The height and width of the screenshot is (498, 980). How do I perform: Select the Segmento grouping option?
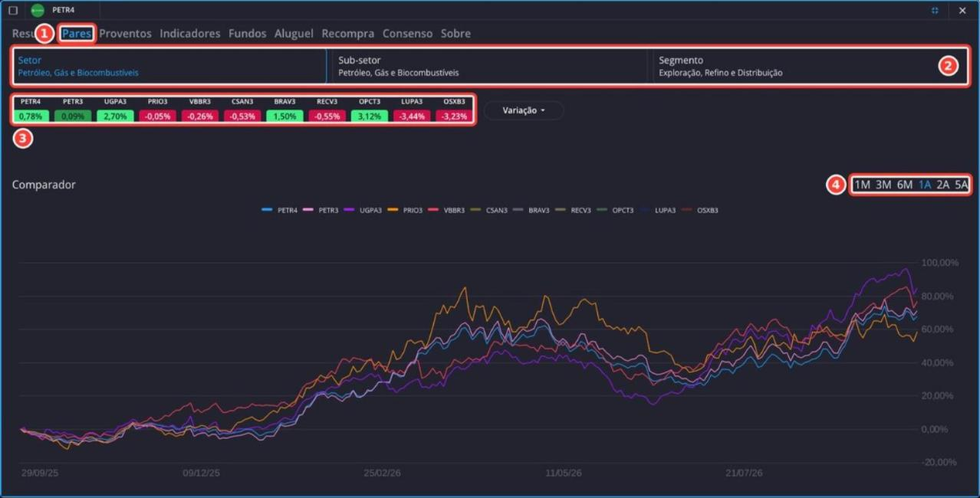809,66
